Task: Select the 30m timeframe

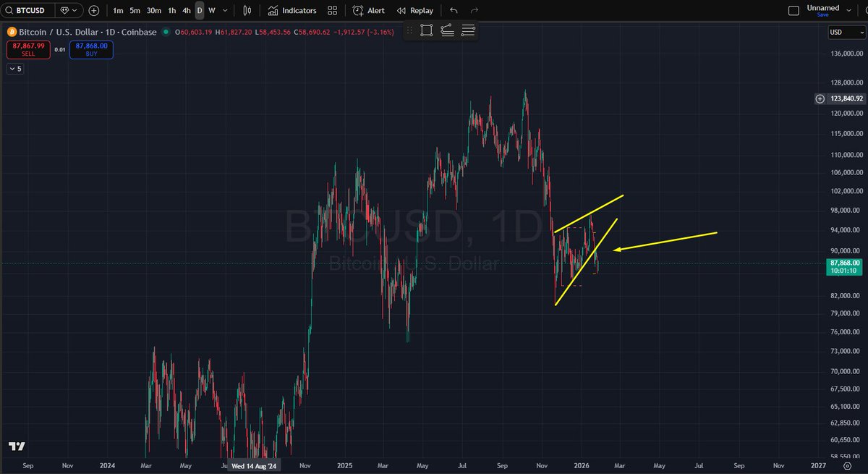Action: tap(154, 11)
